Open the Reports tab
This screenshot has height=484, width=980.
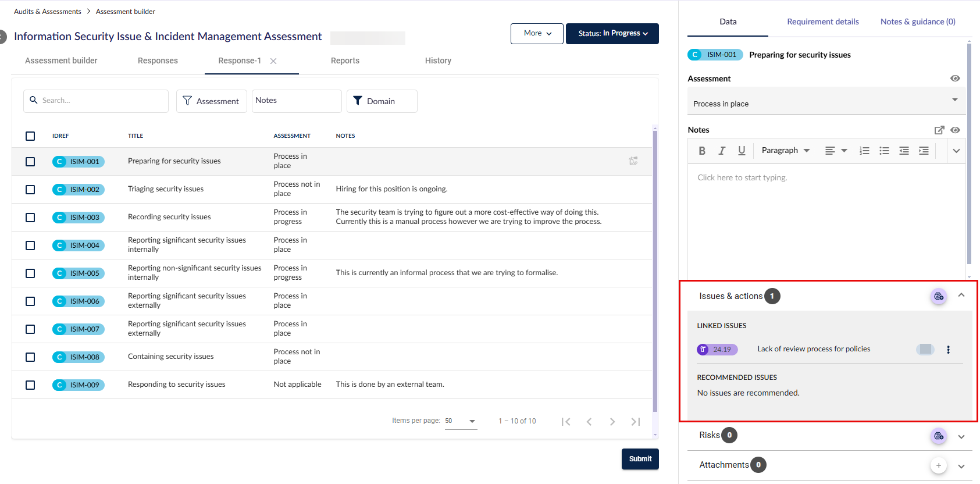(x=345, y=61)
